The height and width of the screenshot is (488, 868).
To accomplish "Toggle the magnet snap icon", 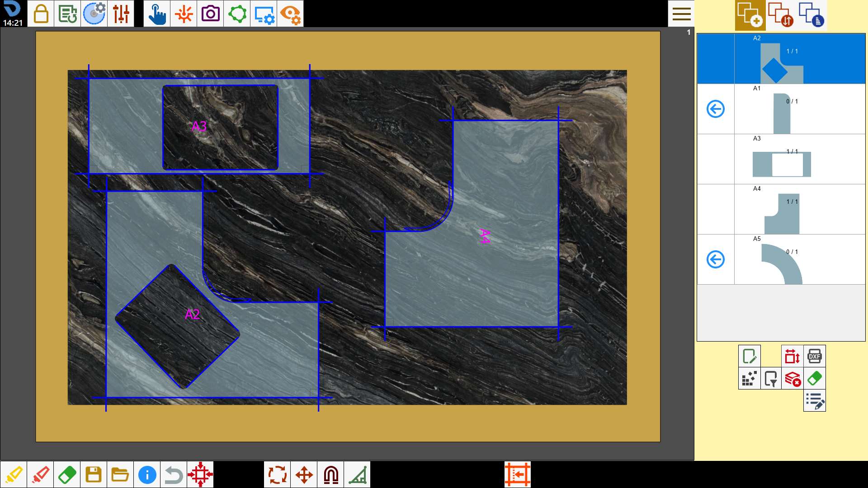I will [330, 474].
